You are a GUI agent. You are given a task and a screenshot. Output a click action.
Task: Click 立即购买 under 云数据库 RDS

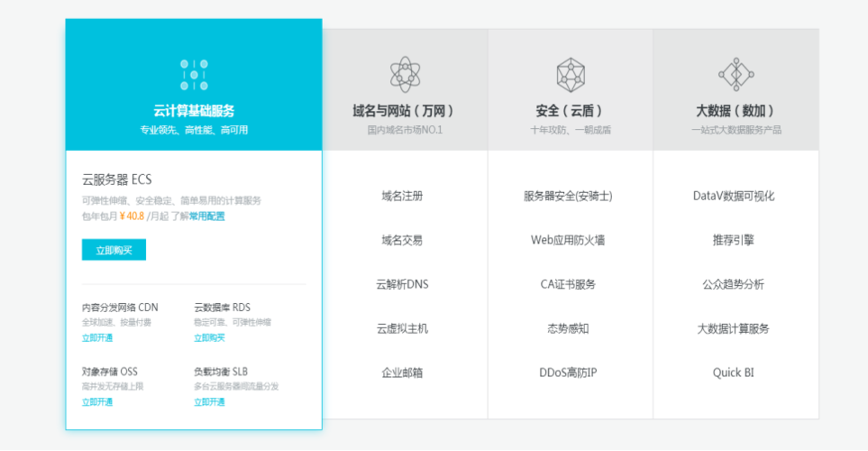click(209, 338)
